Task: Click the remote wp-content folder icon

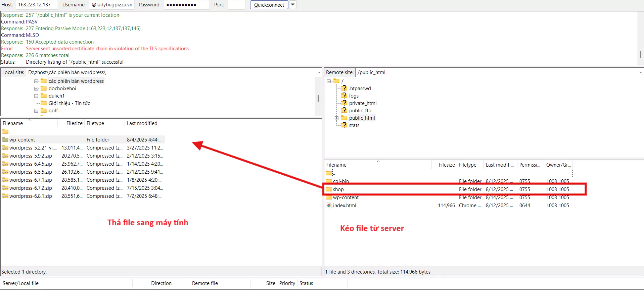Action: 329,197
